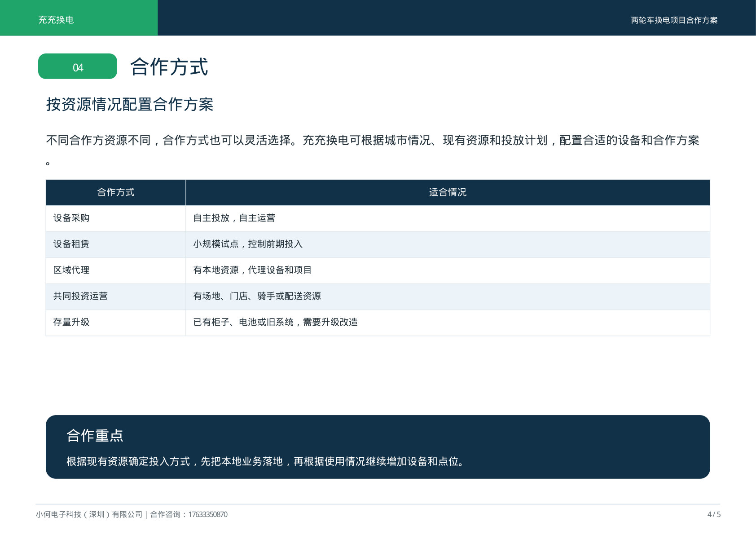Viewport: 756px width, 535px height.
Task: Click the 适合情况 table column header
Action: click(x=448, y=192)
